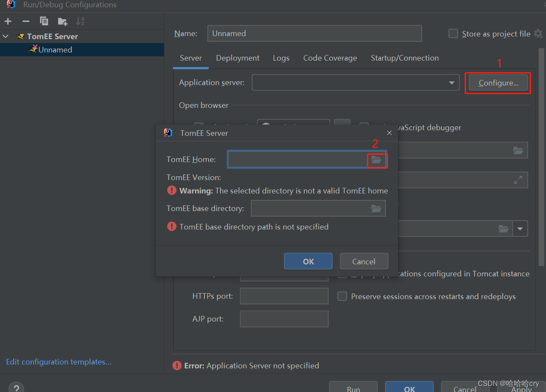This screenshot has height=392, width=546.
Task: Open Edit configuration templates link
Action: (59, 362)
